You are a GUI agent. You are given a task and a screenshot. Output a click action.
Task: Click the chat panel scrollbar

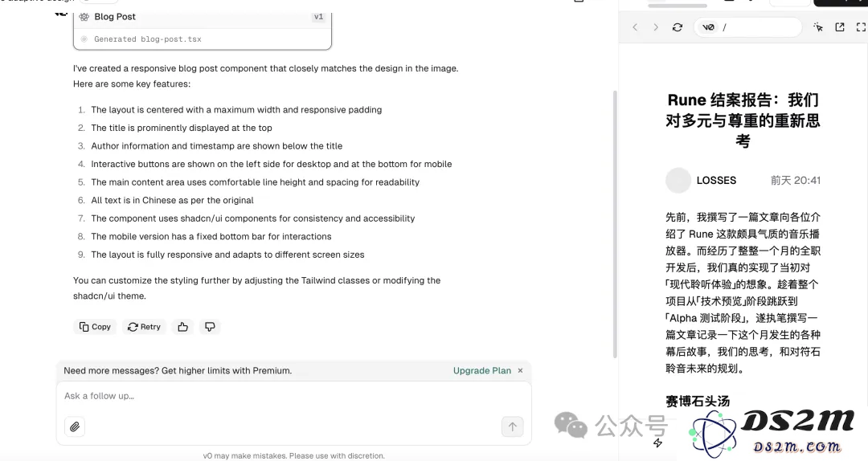615,224
